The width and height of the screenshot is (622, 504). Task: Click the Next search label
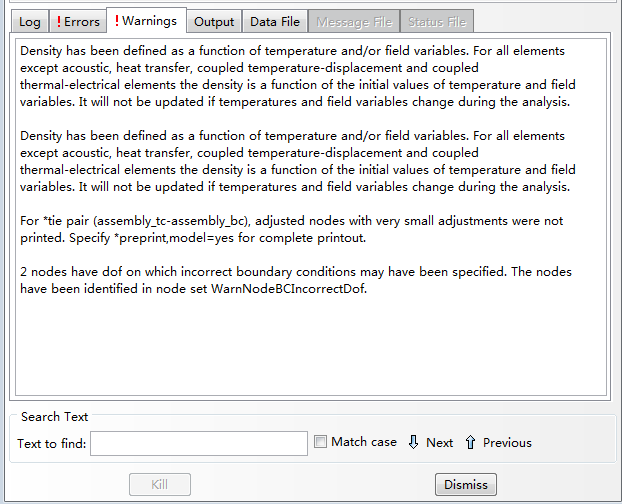click(x=439, y=442)
